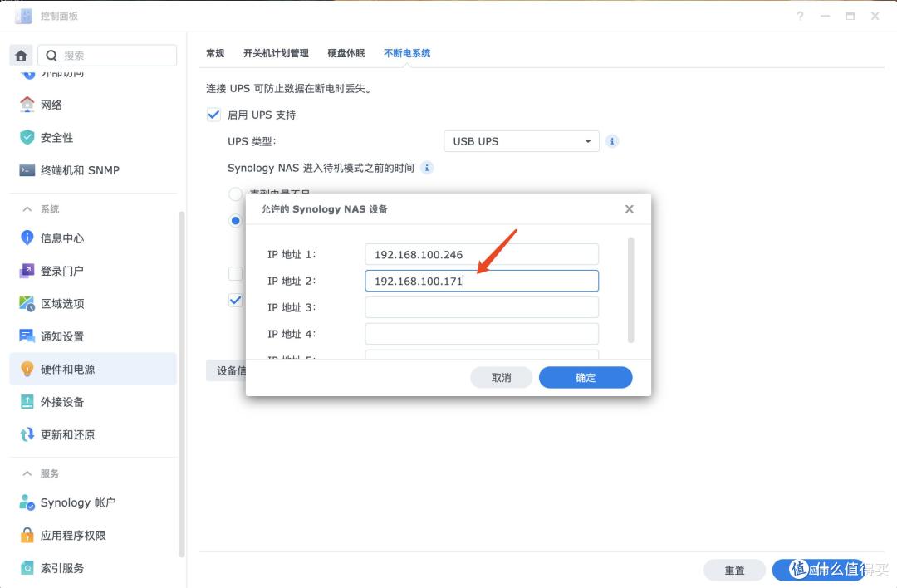Screen dimensions: 897x588
Task: Click the 重置 button
Action: (734, 570)
